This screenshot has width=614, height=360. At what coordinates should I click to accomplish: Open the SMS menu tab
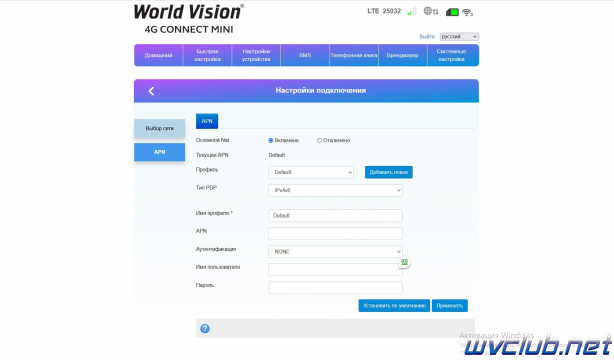click(x=305, y=55)
